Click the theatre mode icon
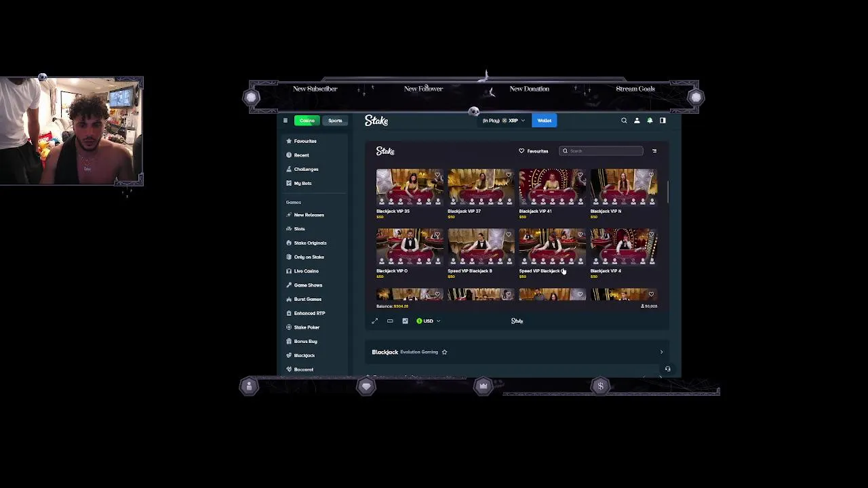This screenshot has width=868, height=488. click(x=390, y=321)
